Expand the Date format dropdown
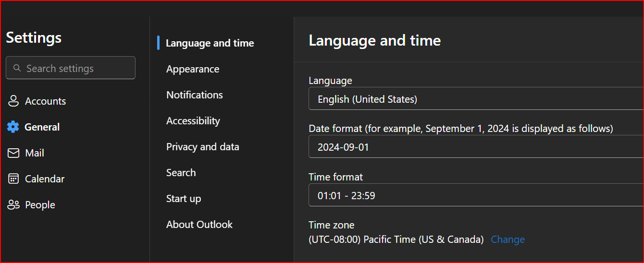This screenshot has height=263, width=644. [476, 147]
